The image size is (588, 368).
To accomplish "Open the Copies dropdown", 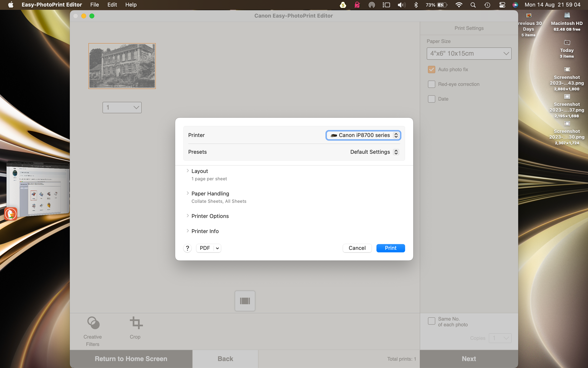I will [x=500, y=338].
